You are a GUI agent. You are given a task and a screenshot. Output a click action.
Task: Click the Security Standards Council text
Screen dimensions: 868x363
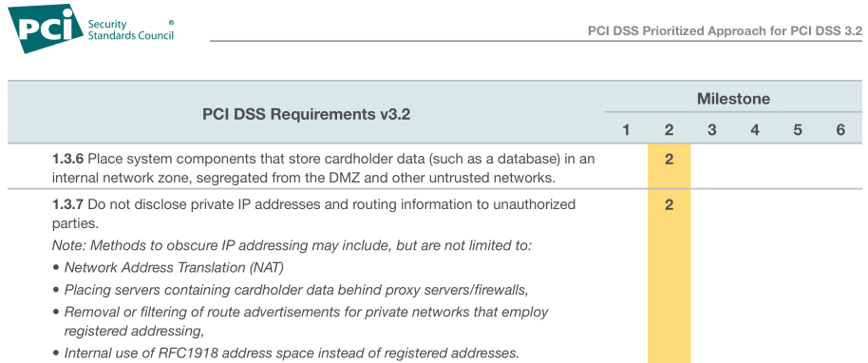coord(131,29)
